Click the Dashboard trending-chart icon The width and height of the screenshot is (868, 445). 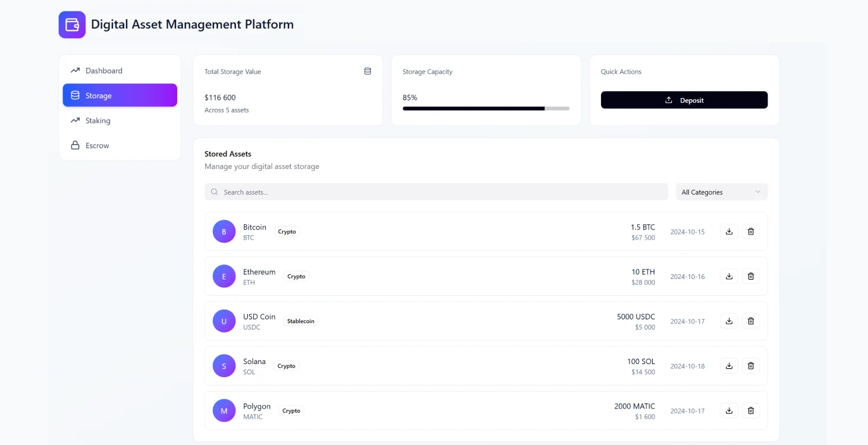74,70
